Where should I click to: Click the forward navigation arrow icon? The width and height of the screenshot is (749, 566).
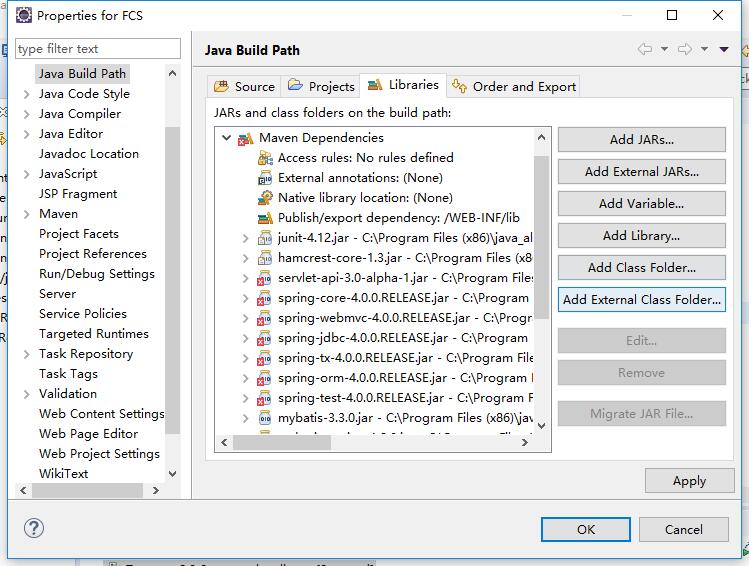pos(685,49)
